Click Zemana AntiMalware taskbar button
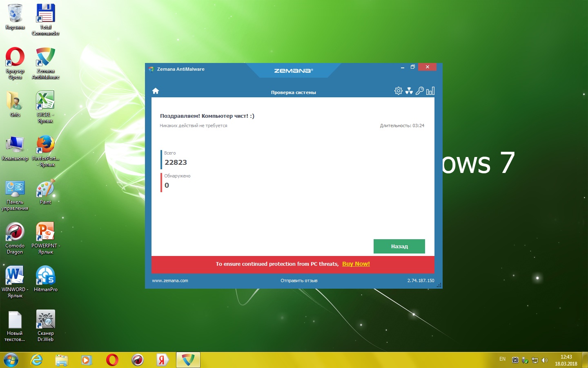588x368 pixels. pyautogui.click(x=188, y=360)
